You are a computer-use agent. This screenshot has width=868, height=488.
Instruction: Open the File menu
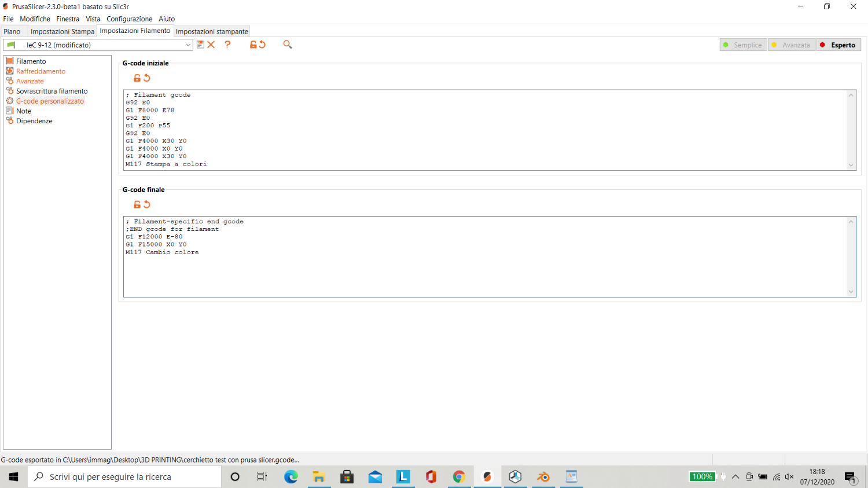click(x=8, y=19)
